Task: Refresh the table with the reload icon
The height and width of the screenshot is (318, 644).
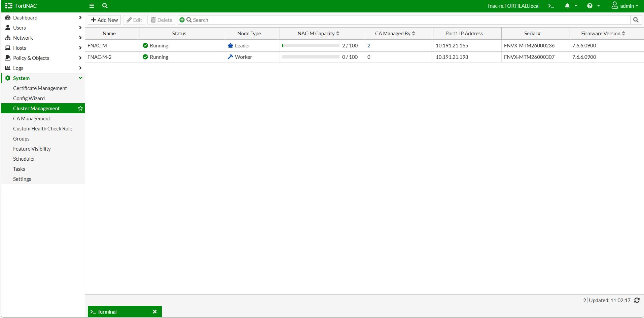Action: click(637, 300)
